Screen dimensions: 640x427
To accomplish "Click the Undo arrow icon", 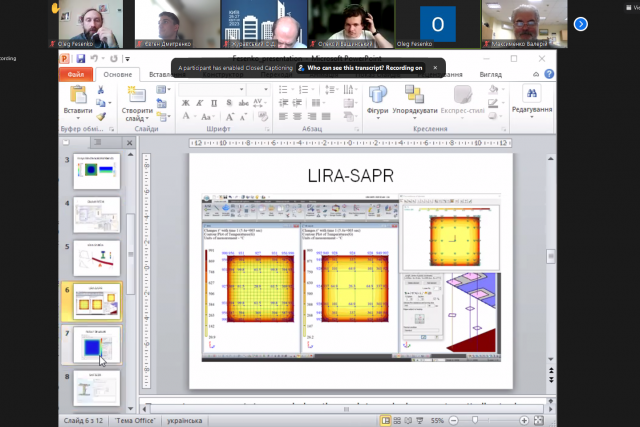I will (x=94, y=58).
